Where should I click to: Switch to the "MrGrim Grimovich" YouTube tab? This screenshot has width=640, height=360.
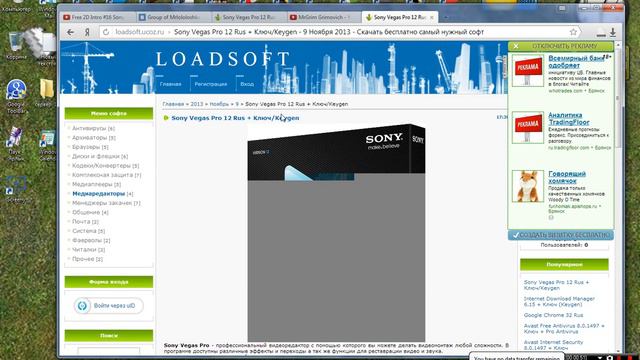click(324, 17)
